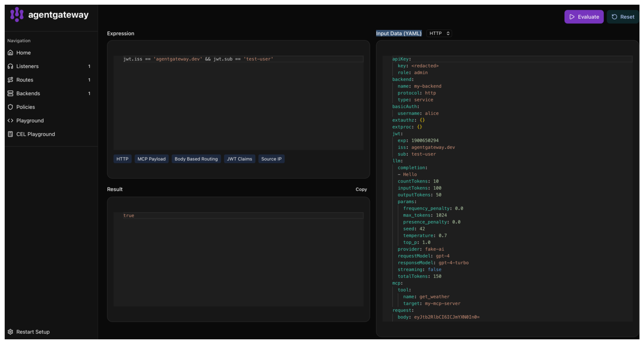
Task: Click the agentgateway logo icon
Action: pyautogui.click(x=17, y=14)
